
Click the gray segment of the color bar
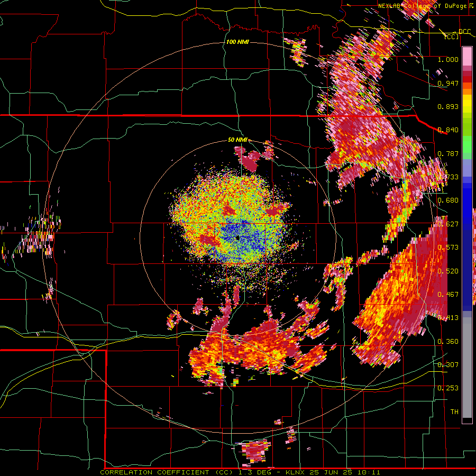pyautogui.click(x=467, y=368)
